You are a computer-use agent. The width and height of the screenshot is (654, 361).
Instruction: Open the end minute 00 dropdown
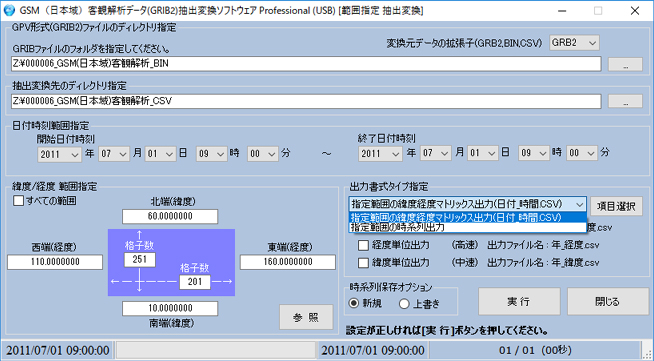point(582,153)
